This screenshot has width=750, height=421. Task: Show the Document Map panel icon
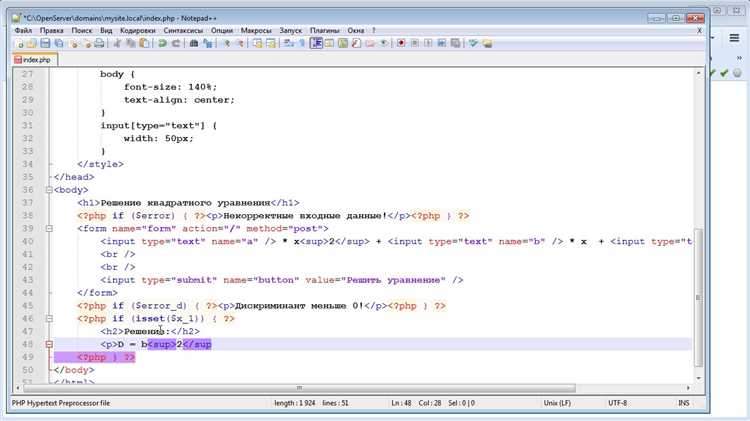pos(343,44)
